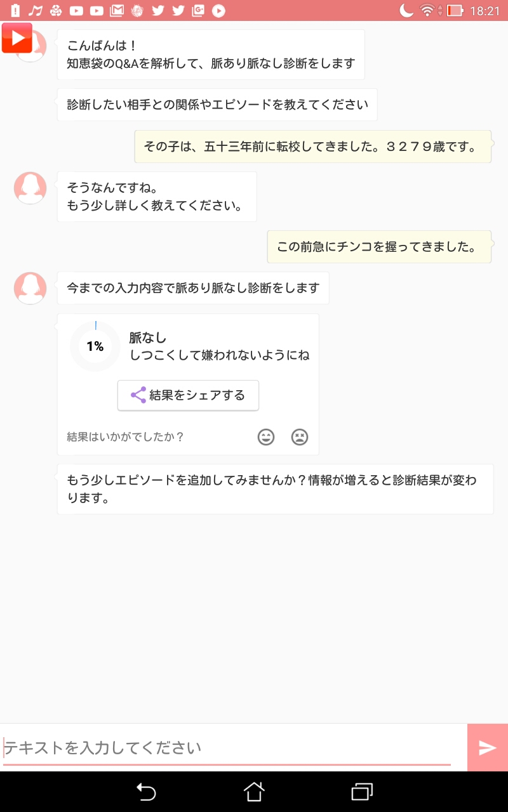The height and width of the screenshot is (812, 508).
Task: Rate the result with the happy face
Action: click(x=266, y=437)
